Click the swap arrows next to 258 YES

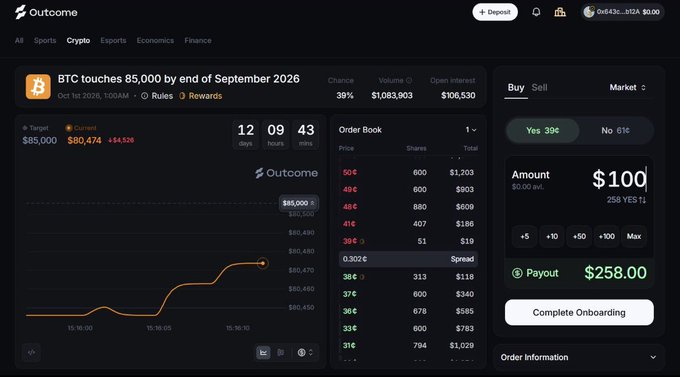click(x=642, y=200)
